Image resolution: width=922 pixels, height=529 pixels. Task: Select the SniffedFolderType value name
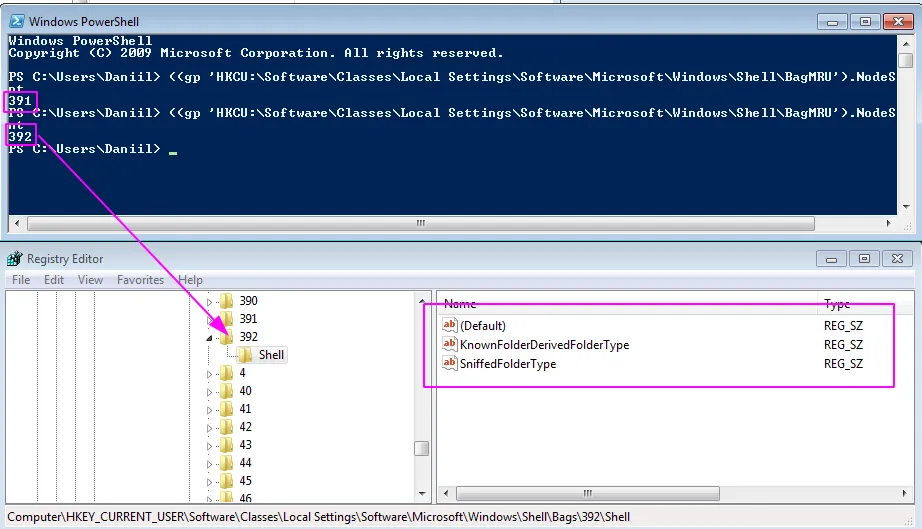tap(508, 364)
